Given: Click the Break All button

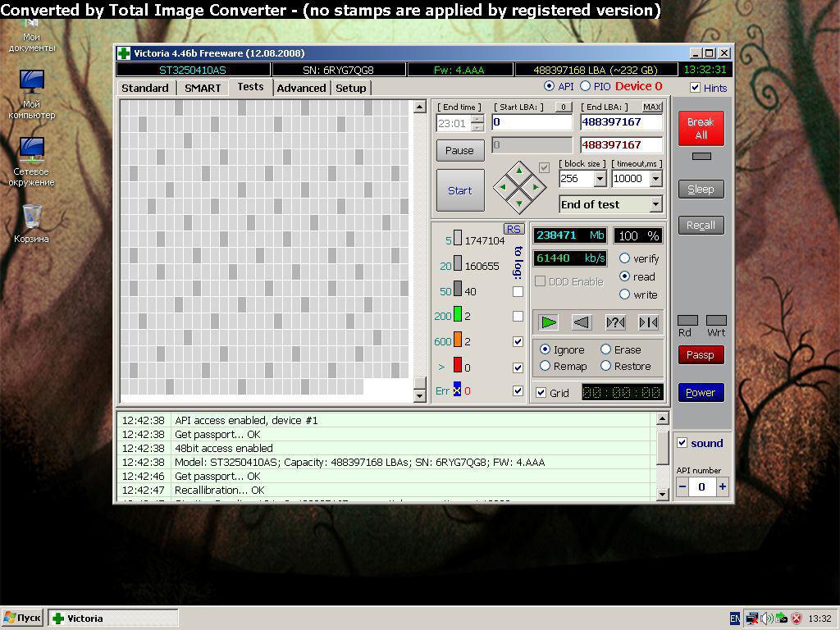Looking at the screenshot, I should (x=701, y=129).
